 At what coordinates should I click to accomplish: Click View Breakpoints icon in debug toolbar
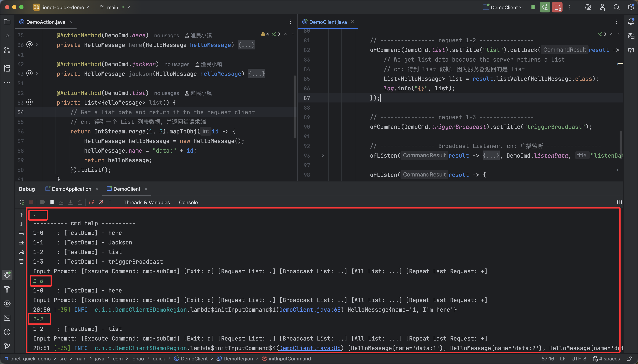[x=91, y=202]
